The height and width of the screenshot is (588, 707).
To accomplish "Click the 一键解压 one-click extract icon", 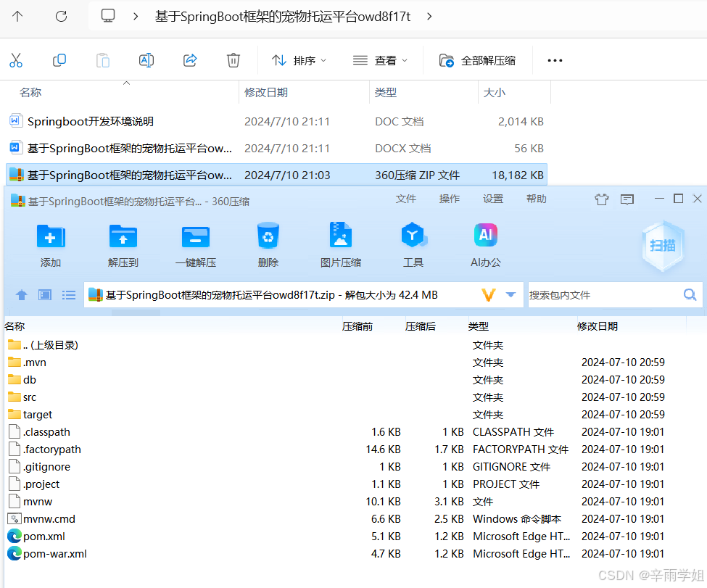I will click(196, 236).
